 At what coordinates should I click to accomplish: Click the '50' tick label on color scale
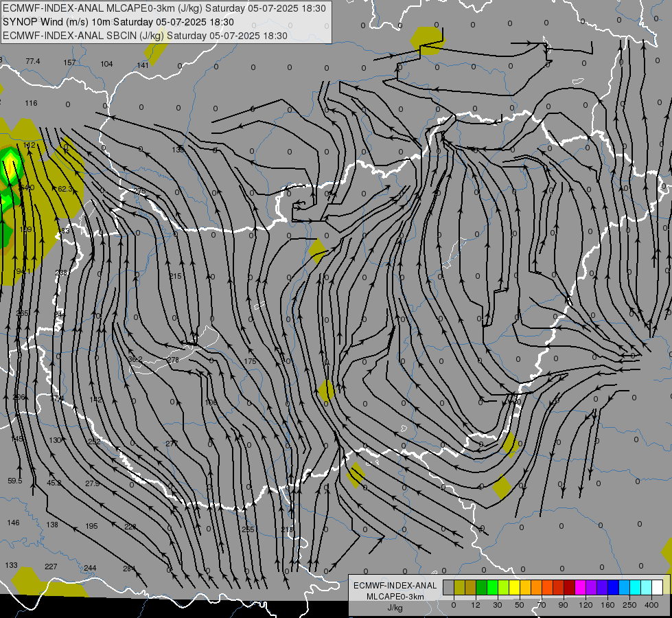coord(519,605)
